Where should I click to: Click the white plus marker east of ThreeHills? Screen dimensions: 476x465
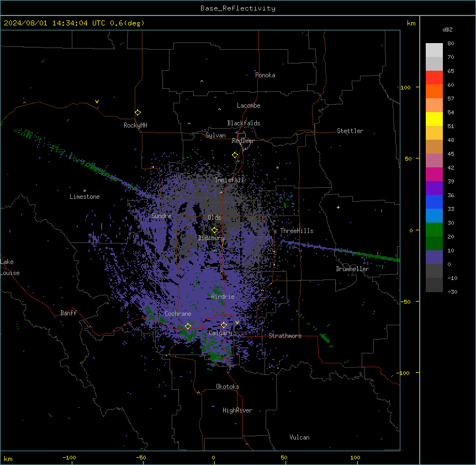[338, 207]
